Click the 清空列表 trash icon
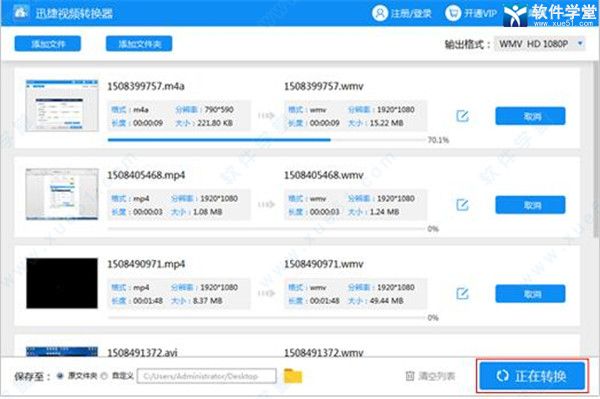This screenshot has width=600, height=399. tap(410, 376)
